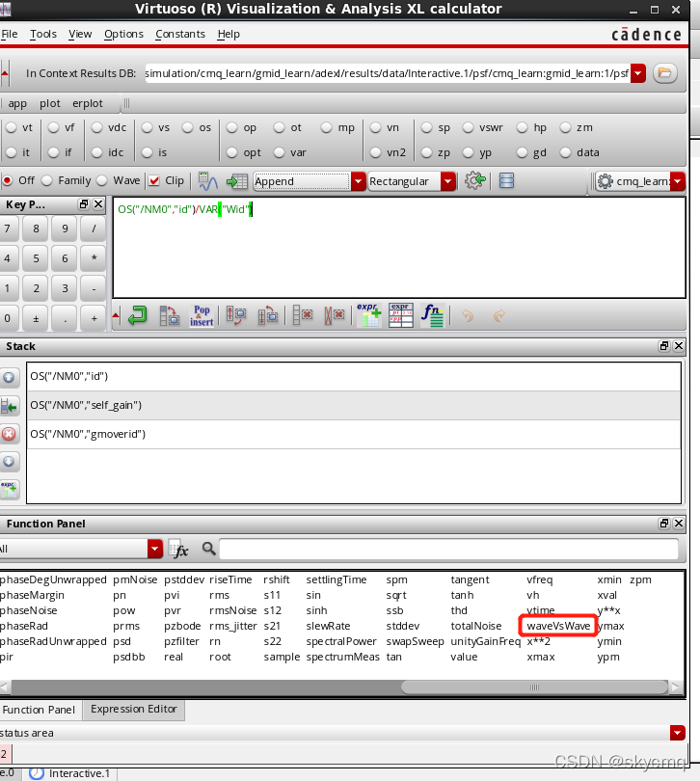Image resolution: width=700 pixels, height=781 pixels.
Task: Open the expression table icon
Action: point(400,315)
